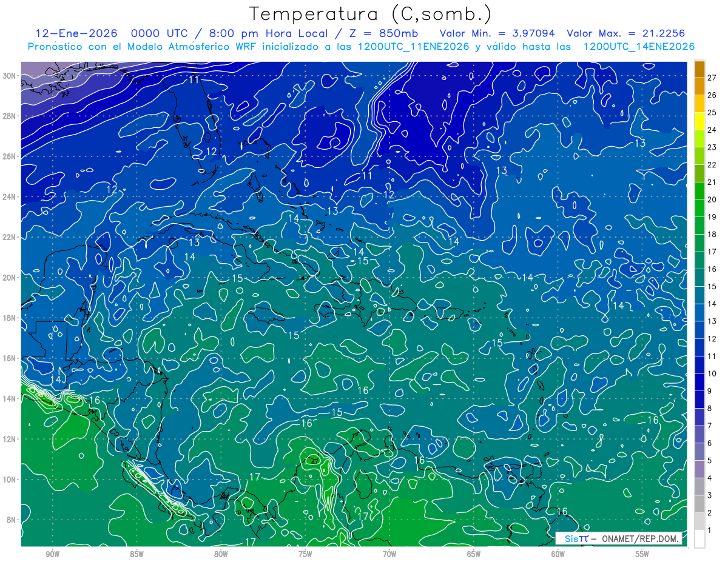This screenshot has height=562, width=728.
Task: Click the 10N latitude axis label
Action: click(10, 479)
